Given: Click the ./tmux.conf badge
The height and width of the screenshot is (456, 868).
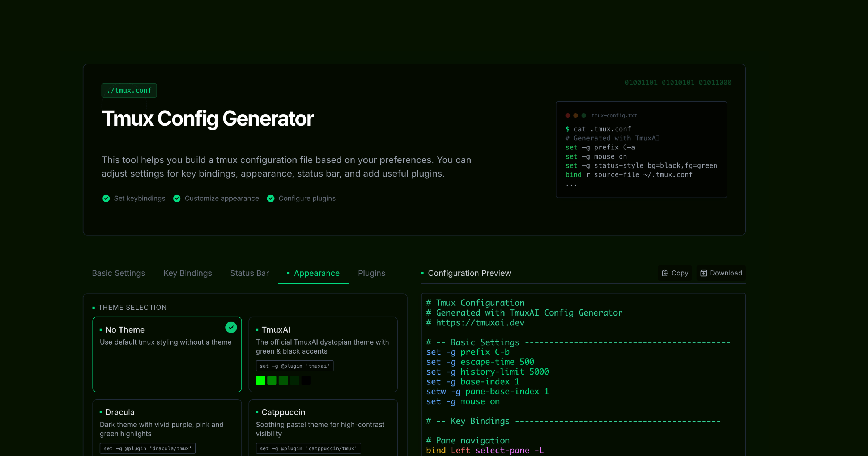Looking at the screenshot, I should pyautogui.click(x=129, y=90).
